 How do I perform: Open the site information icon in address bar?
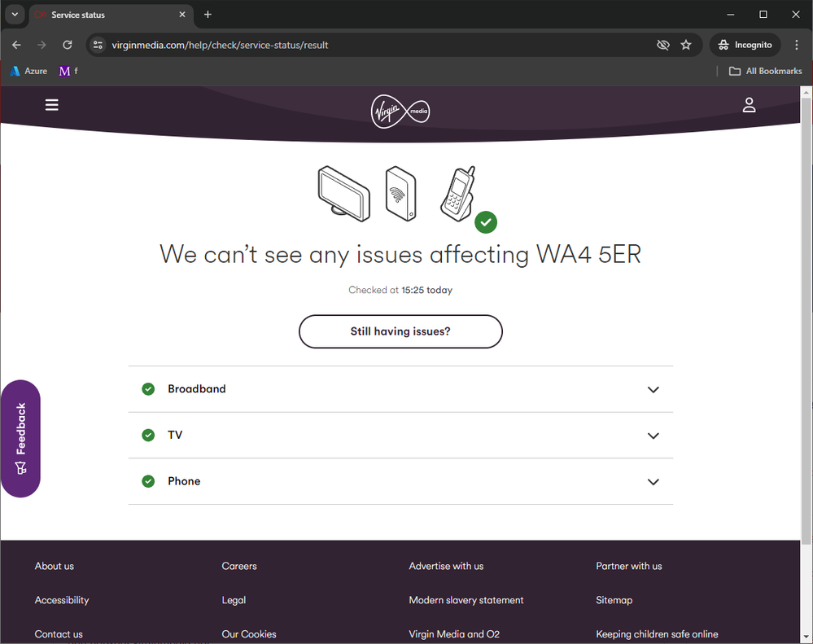[98, 45]
